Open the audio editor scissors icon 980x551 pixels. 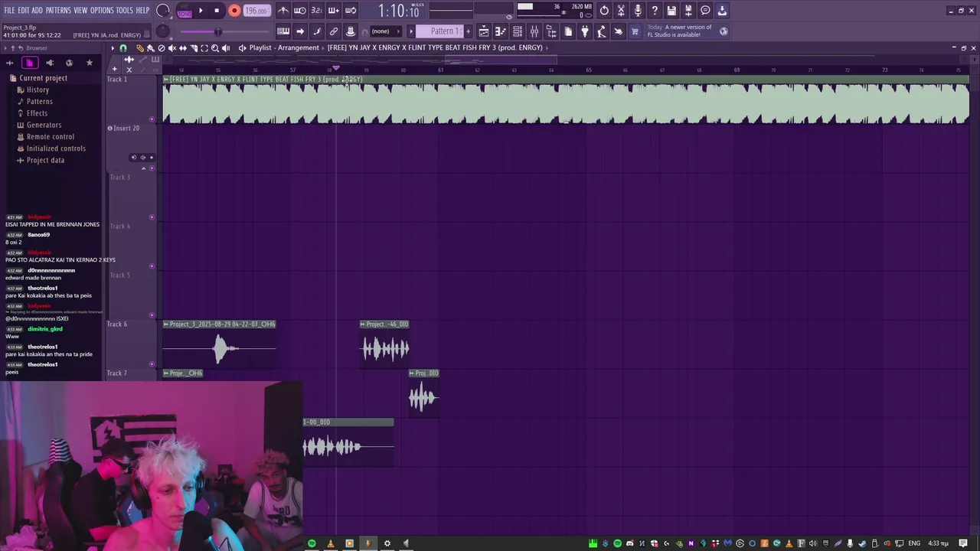coord(621,11)
